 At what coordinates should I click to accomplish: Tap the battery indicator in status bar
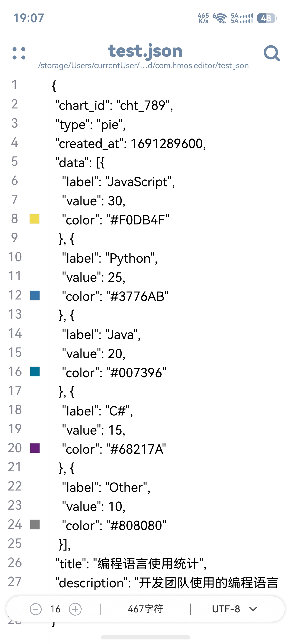coord(267,18)
